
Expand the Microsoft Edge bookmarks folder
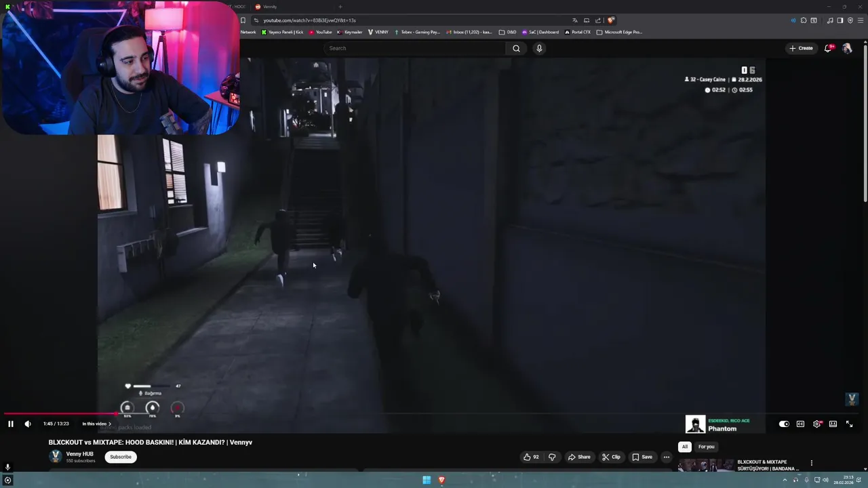(620, 32)
